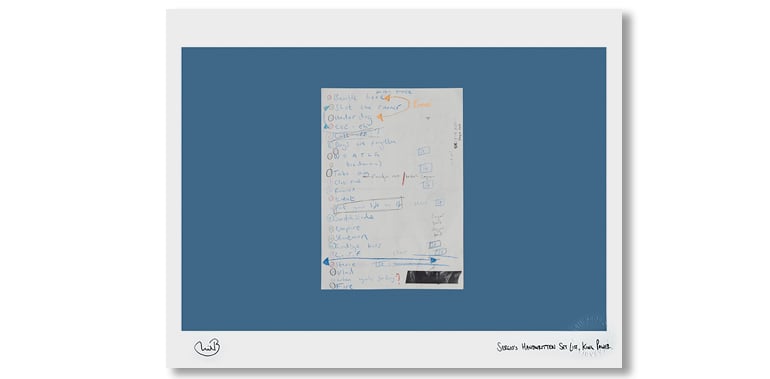Screen dimensions: 770x379
Task: Click the tiny grey down triangle at upper right of page
Action: [428, 118]
